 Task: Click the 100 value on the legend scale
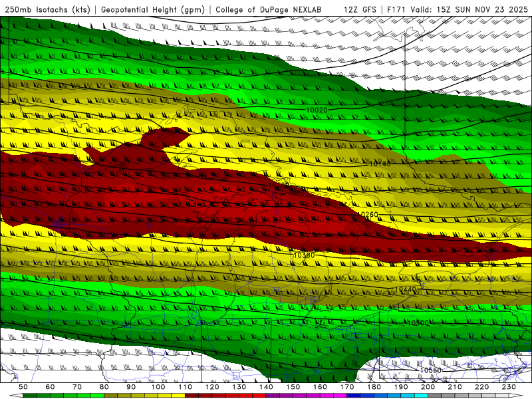pyautogui.click(x=158, y=387)
